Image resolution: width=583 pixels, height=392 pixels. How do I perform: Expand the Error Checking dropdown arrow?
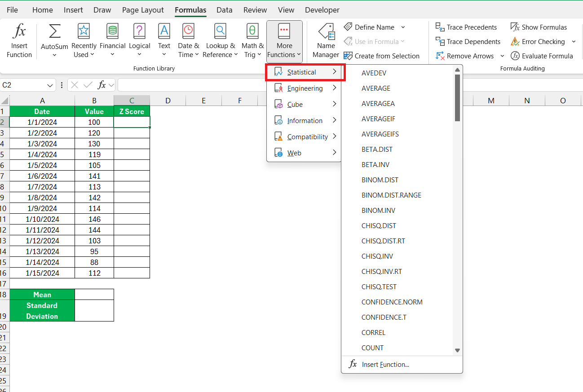click(574, 42)
